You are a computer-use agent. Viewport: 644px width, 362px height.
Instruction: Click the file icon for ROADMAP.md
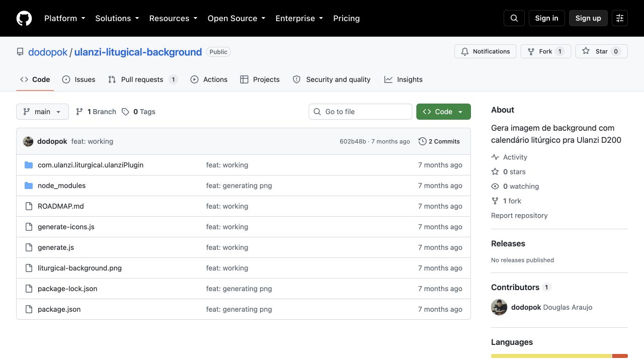click(x=29, y=206)
